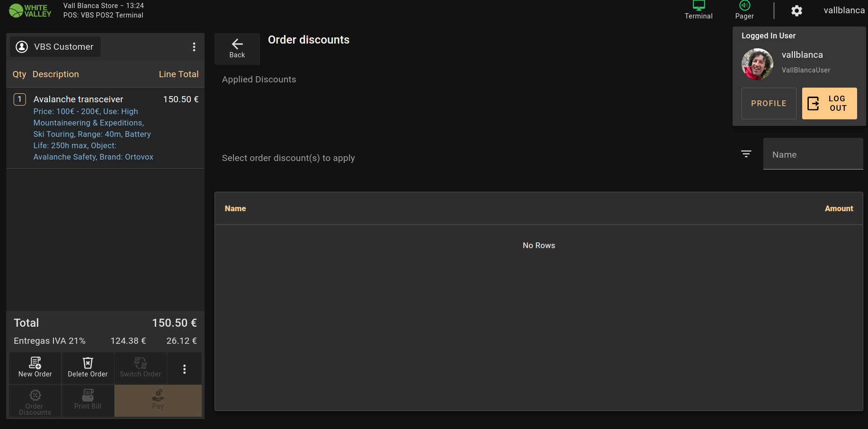The width and height of the screenshot is (868, 429).
Task: Open the filter icon beside Name field
Action: coord(746,154)
